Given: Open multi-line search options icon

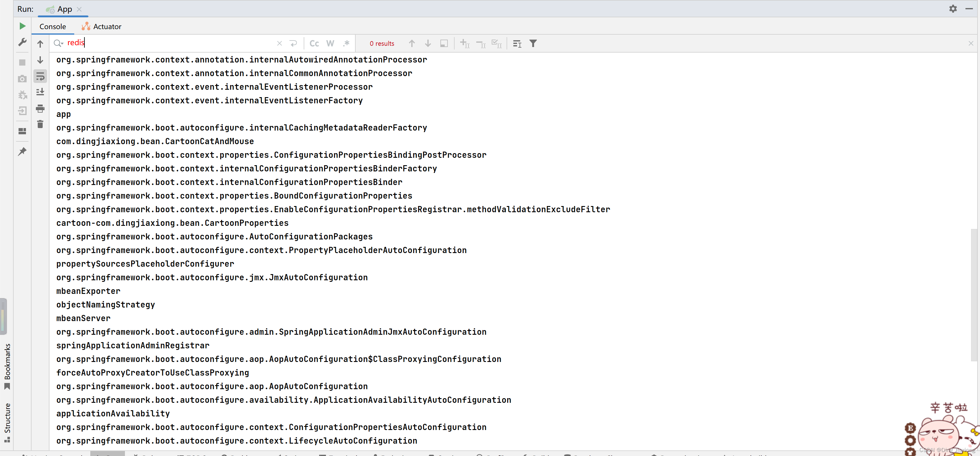Looking at the screenshot, I should point(517,44).
